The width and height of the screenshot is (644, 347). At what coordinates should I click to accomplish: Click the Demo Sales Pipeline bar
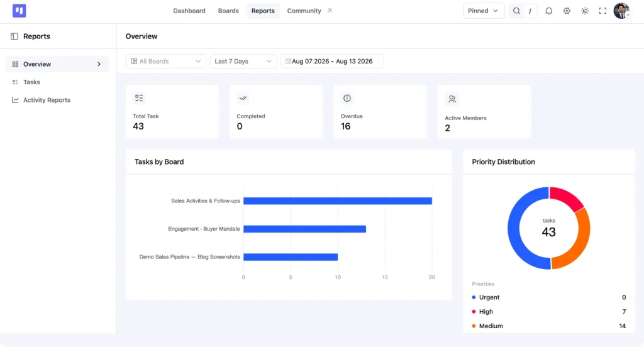point(291,257)
